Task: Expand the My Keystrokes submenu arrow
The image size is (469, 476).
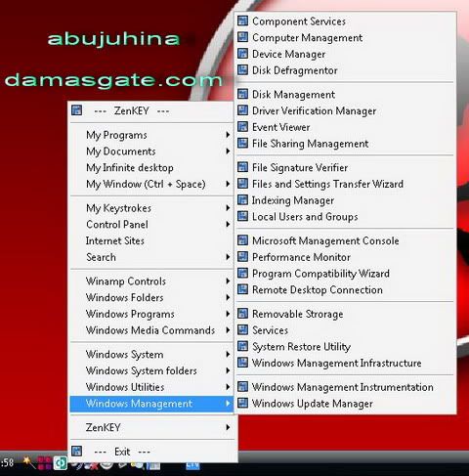Action: point(228,208)
